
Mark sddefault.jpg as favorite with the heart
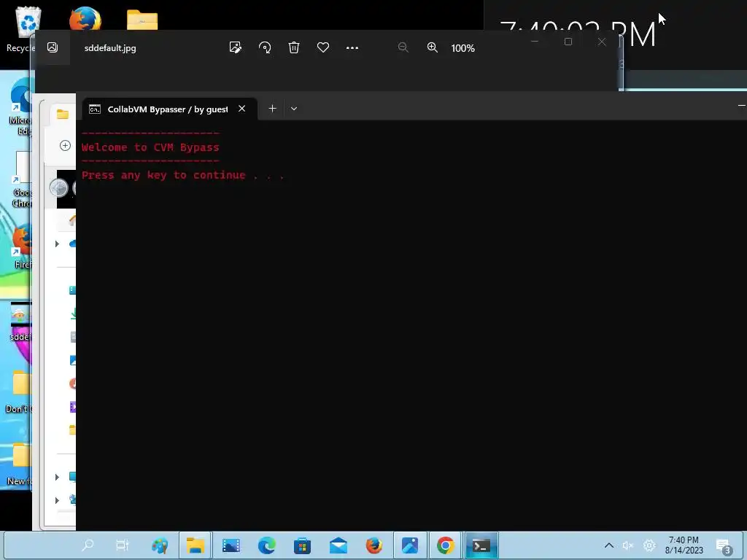pos(323,47)
